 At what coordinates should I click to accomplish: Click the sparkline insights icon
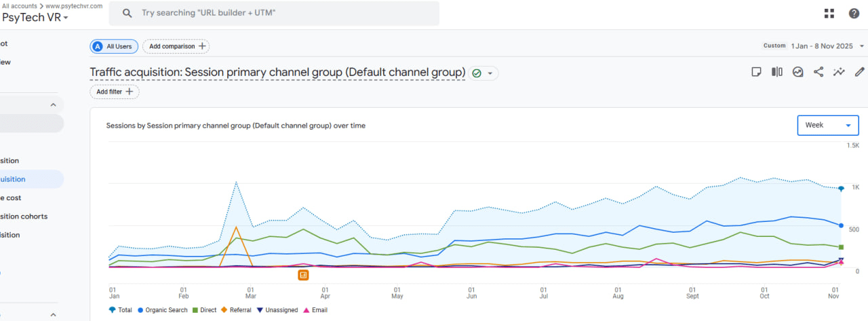[840, 72]
